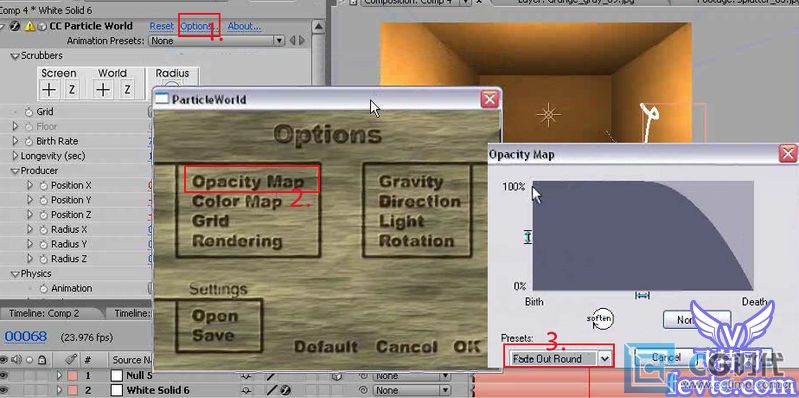Screen dimensions: 799x398
Task: Switch to the Timeline: Comp 2 tab
Action: 44,313
